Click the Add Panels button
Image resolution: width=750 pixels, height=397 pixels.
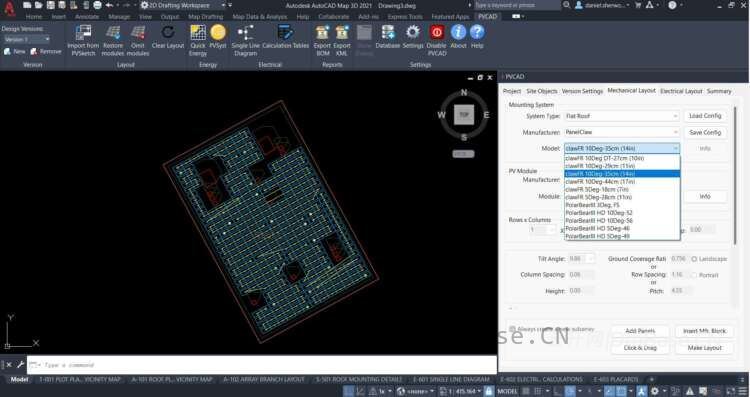(x=640, y=331)
